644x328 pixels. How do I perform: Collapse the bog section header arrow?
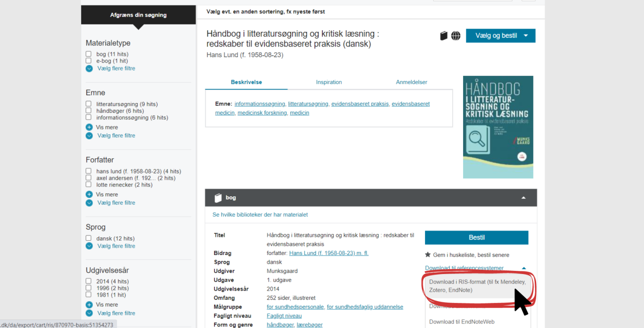coord(524,198)
